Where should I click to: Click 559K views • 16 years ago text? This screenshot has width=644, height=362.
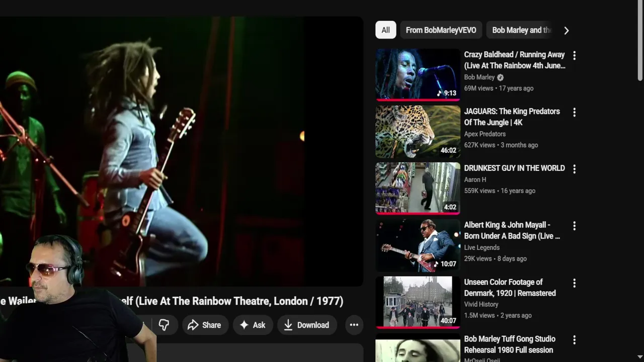click(x=500, y=191)
